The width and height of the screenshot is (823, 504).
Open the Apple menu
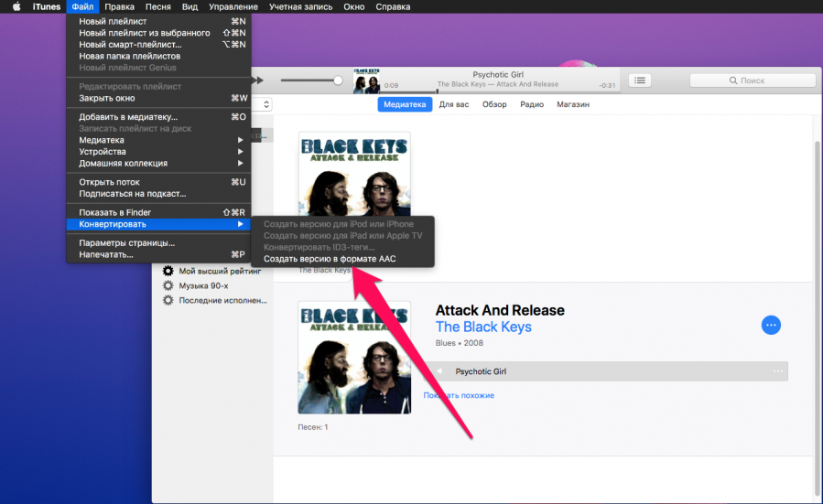16,6
